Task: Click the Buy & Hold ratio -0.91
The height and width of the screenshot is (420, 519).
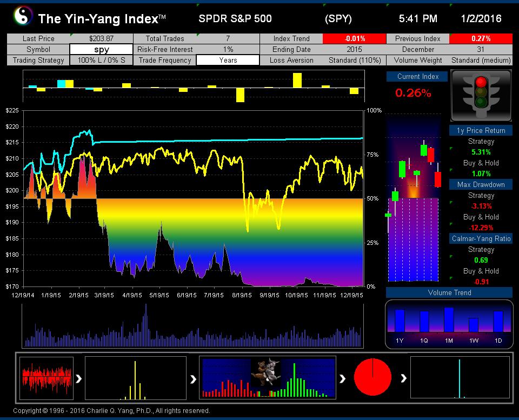Action: [481, 282]
